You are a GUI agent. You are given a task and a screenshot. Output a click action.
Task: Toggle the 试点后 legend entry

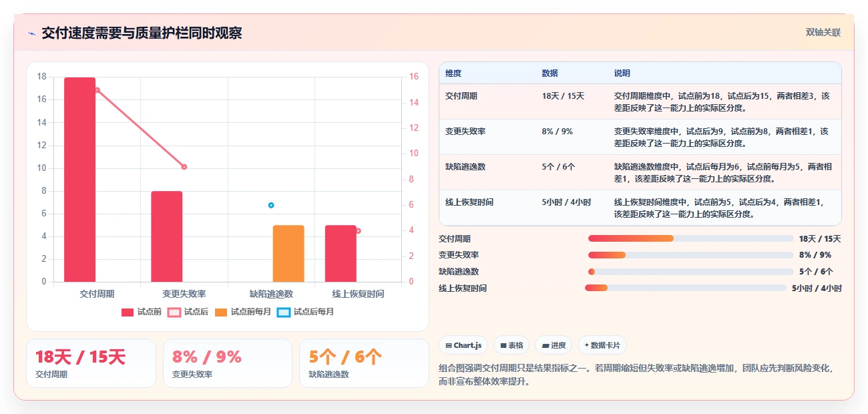[x=188, y=311]
